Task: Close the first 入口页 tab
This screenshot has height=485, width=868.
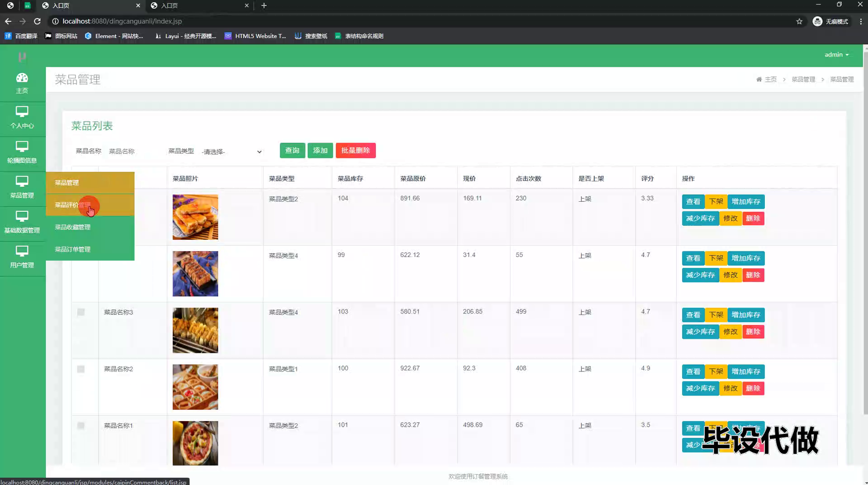Action: [x=138, y=5]
